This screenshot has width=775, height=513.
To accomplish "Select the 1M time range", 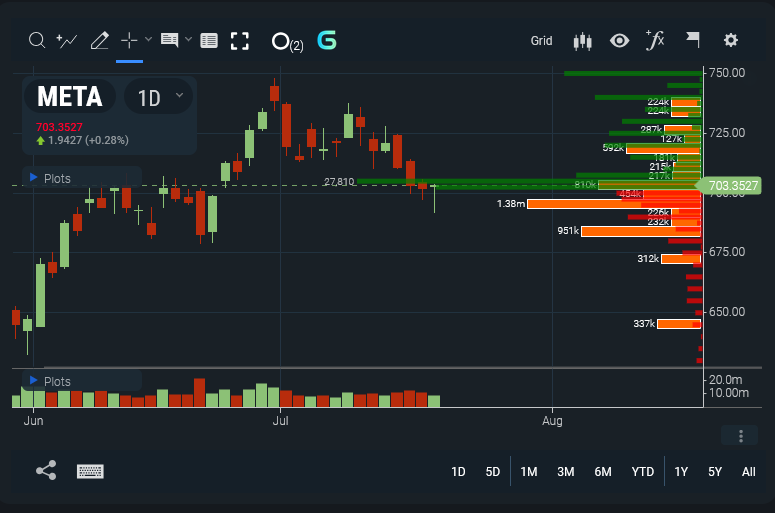I will coord(529,472).
